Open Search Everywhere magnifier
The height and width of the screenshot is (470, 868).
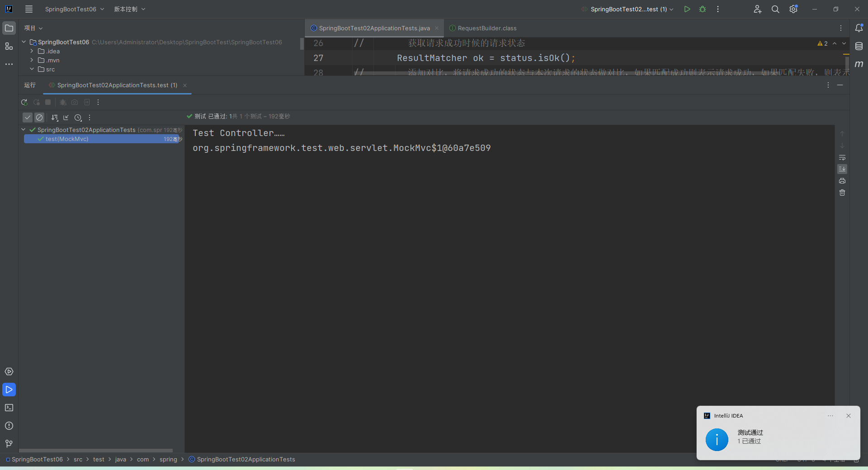(x=775, y=9)
